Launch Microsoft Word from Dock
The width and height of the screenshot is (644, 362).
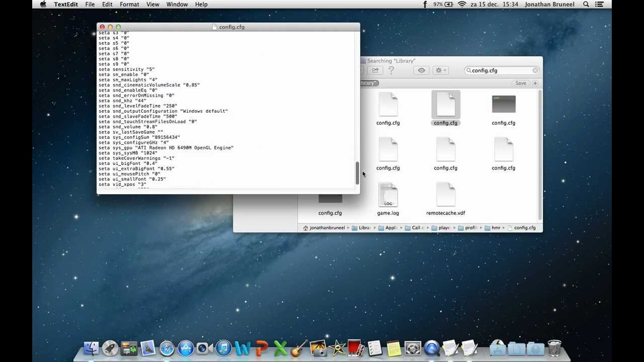(x=243, y=348)
